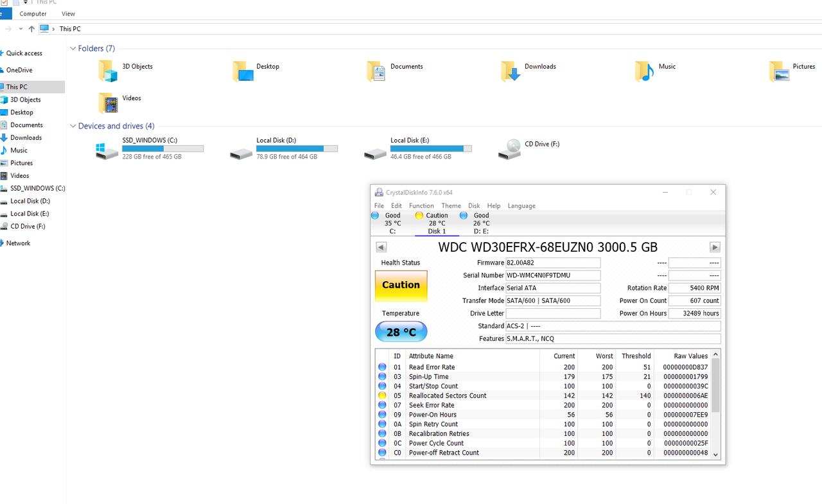Open the Downloads folder icon

(511, 71)
